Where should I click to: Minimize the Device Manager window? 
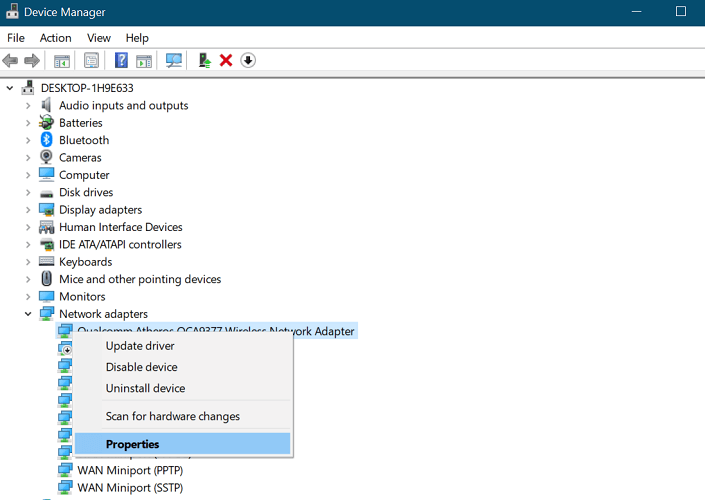coord(637,12)
